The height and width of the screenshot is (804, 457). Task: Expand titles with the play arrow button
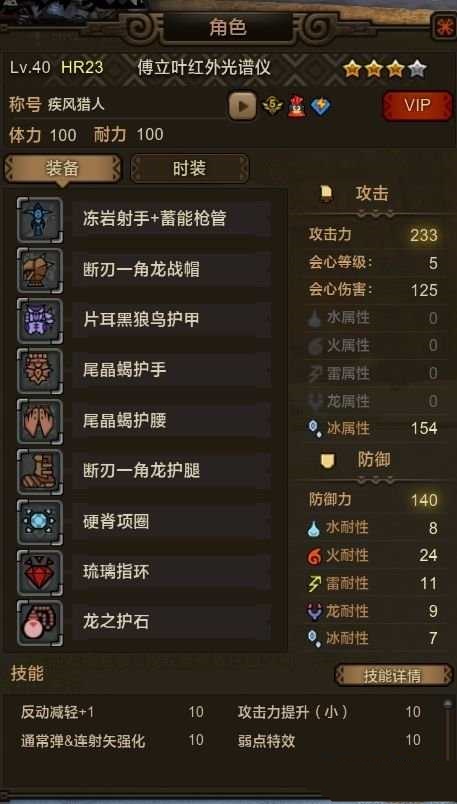click(x=242, y=106)
